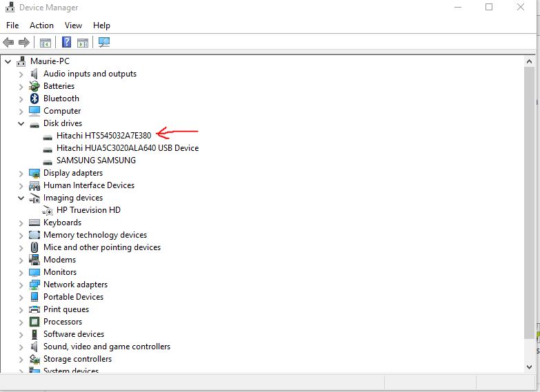Select the Portable Devices label
This screenshot has height=392, width=540.
(73, 297)
